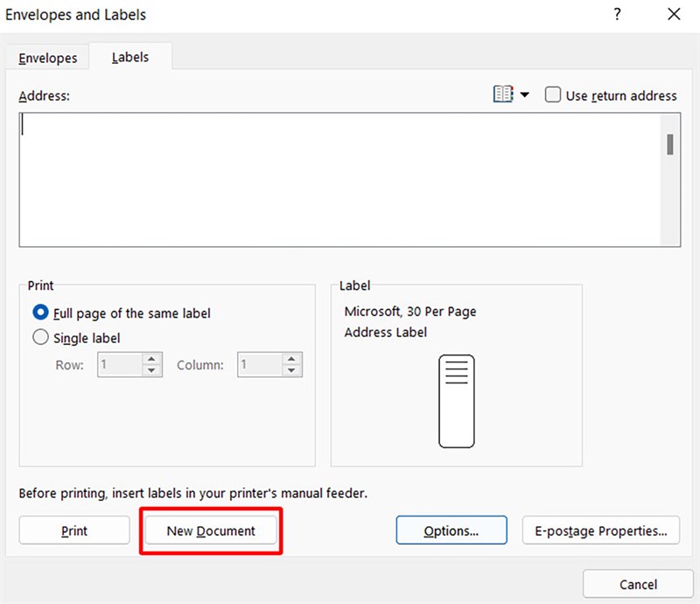This screenshot has width=700, height=604.
Task: Decrease the Row value with down arrow
Action: (153, 370)
